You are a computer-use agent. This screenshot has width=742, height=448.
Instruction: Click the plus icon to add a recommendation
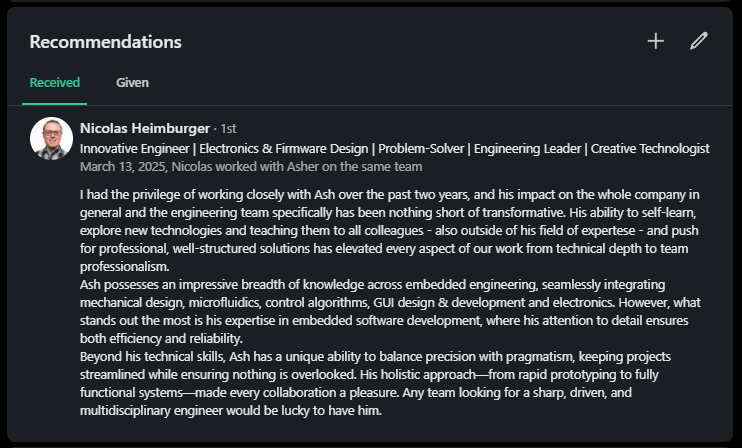point(656,41)
